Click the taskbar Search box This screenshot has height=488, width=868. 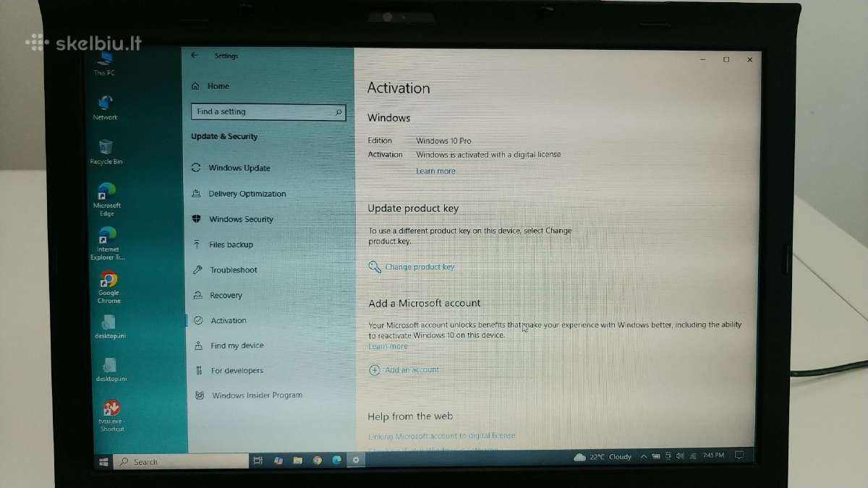pos(181,461)
